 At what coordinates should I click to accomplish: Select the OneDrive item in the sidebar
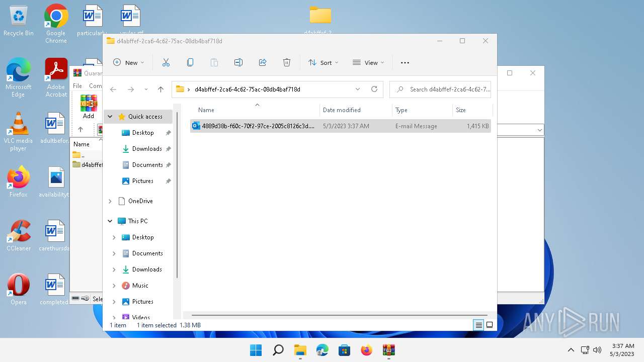tap(140, 201)
